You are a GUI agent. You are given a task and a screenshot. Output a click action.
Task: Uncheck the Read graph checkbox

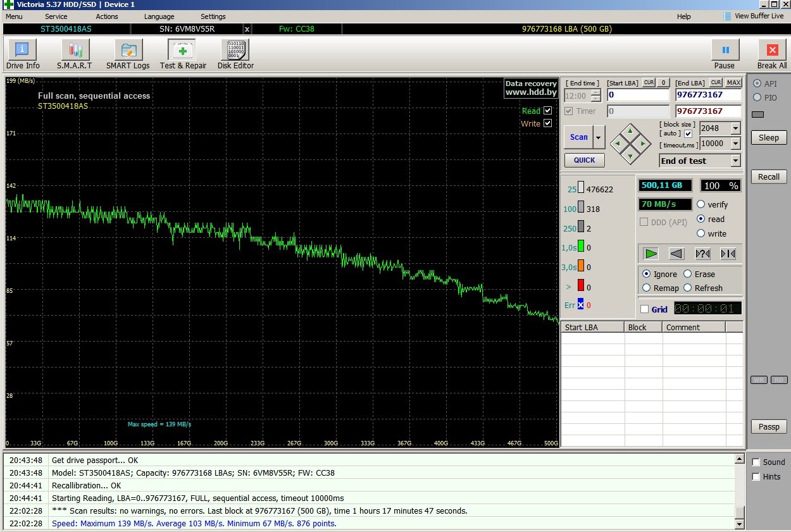548,111
